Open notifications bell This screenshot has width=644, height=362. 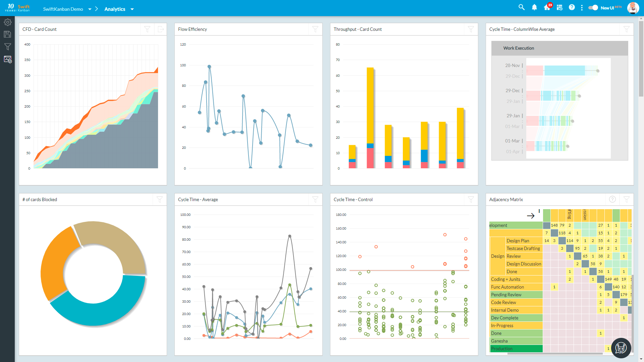coord(534,7)
